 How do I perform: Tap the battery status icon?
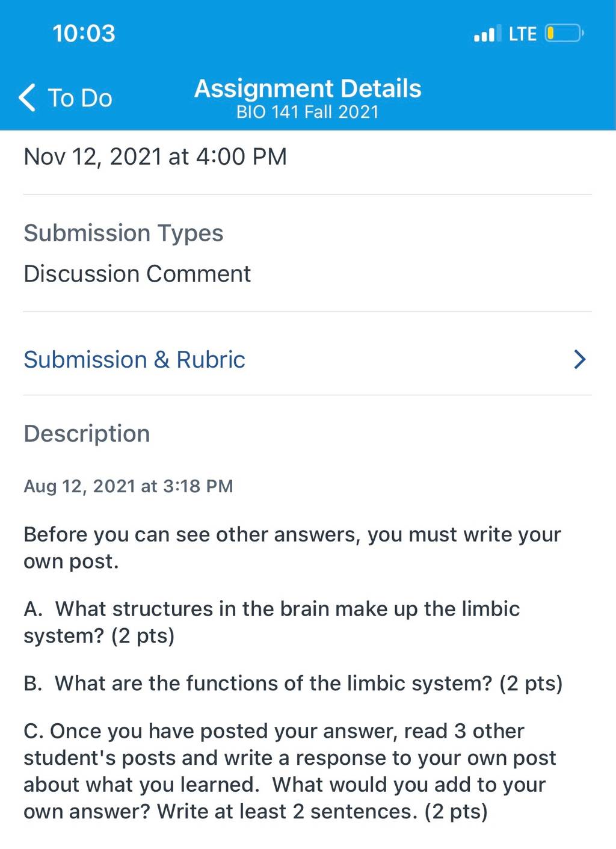pos(564,33)
